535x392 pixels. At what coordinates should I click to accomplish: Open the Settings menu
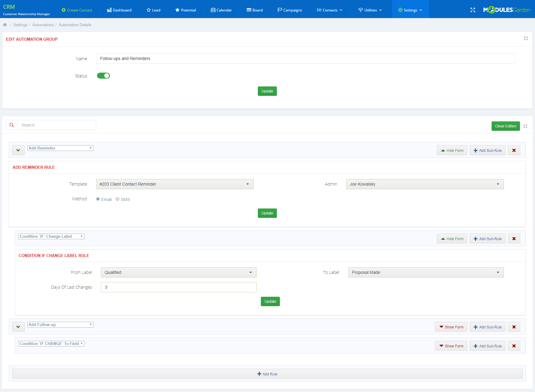click(410, 10)
